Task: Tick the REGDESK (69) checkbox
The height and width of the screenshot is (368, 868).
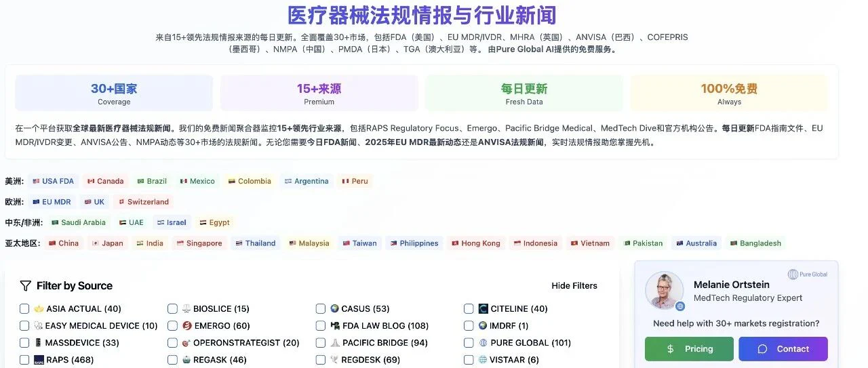Action: tap(321, 360)
